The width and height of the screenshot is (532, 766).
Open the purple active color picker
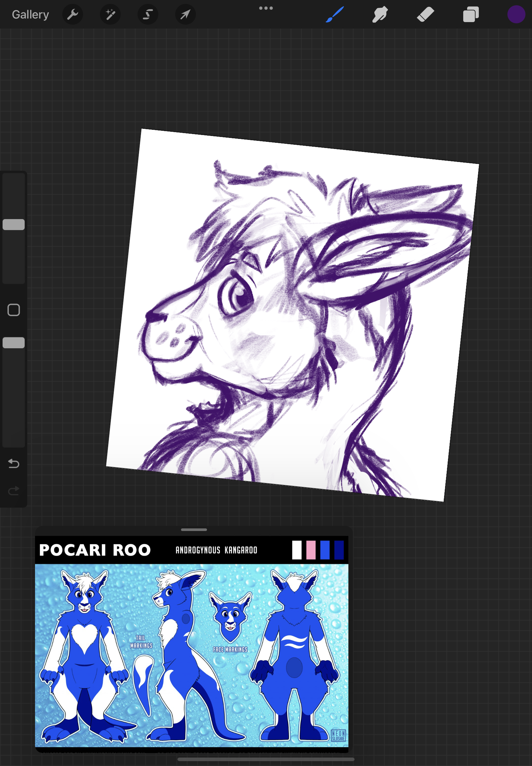[516, 14]
